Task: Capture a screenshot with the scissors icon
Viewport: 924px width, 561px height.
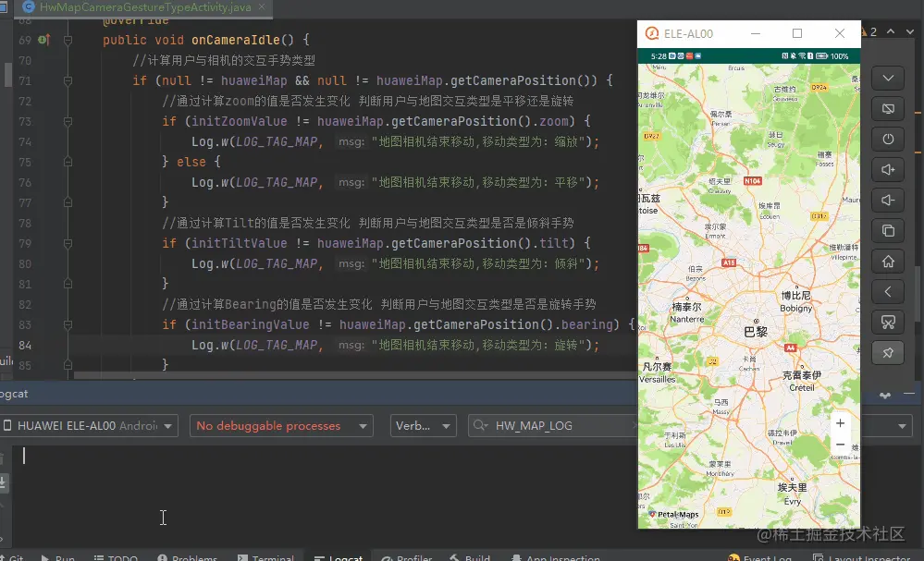Action: 888,322
